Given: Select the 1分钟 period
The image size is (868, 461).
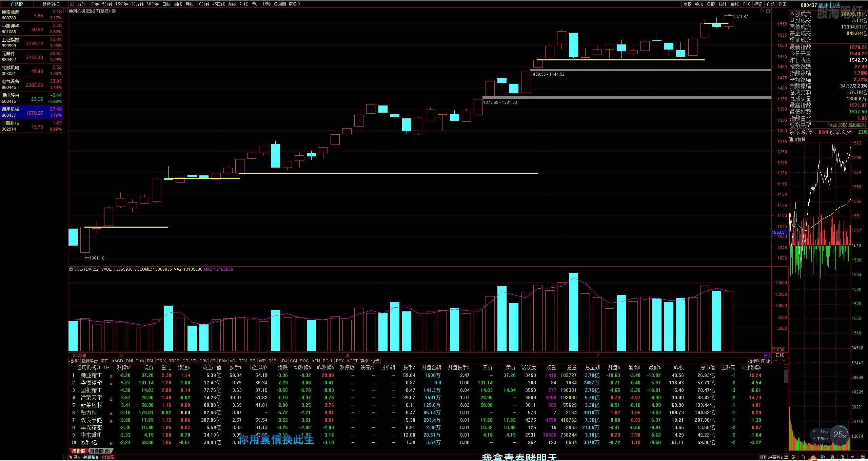Looking at the screenshot, I should coord(94,4).
